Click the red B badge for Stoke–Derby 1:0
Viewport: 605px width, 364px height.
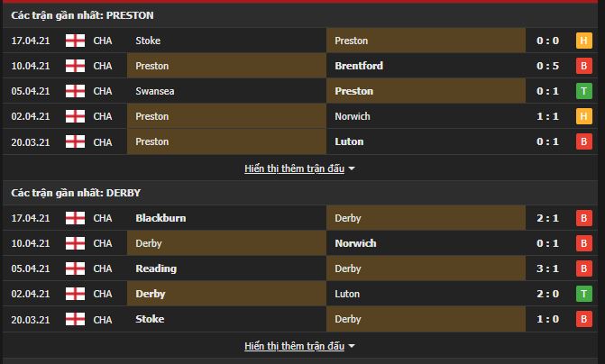pos(583,319)
